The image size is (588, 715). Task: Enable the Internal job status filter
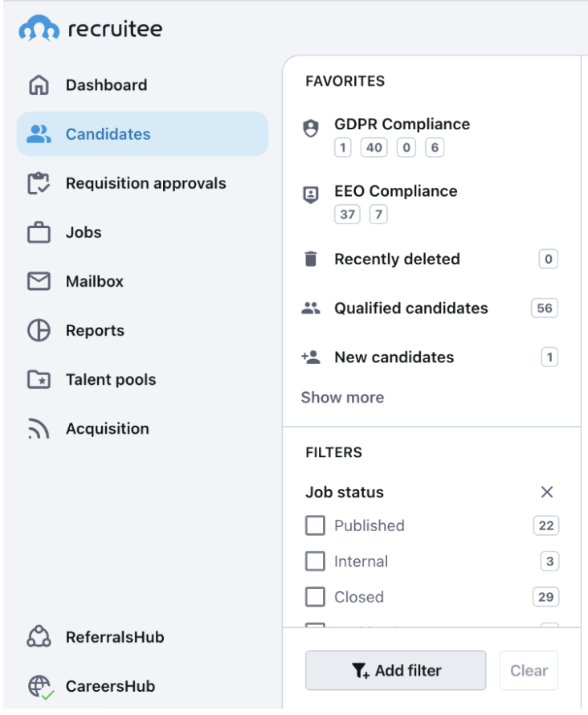pyautogui.click(x=315, y=562)
